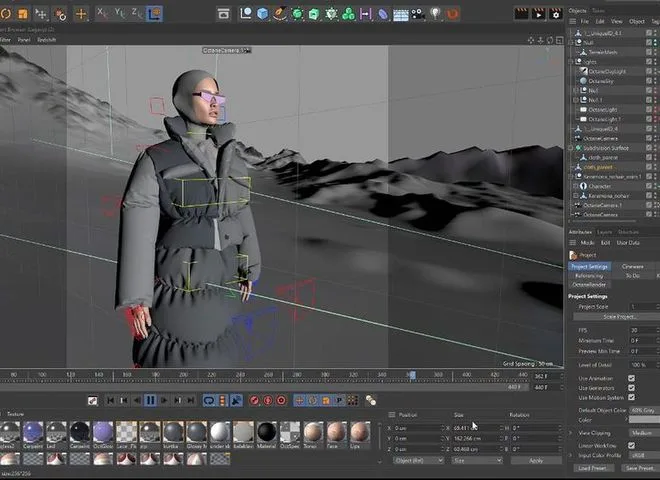Open the Default Object Color dropdown
660x480 pixels.
[642, 410]
